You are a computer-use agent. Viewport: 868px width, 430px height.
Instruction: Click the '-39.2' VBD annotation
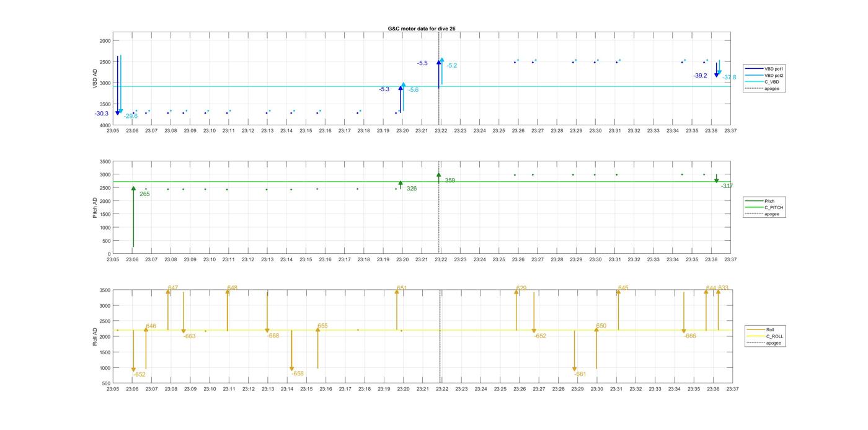pyautogui.click(x=700, y=75)
